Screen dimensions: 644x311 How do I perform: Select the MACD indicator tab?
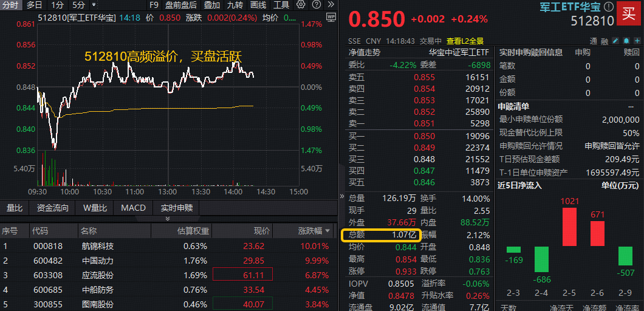point(133,208)
